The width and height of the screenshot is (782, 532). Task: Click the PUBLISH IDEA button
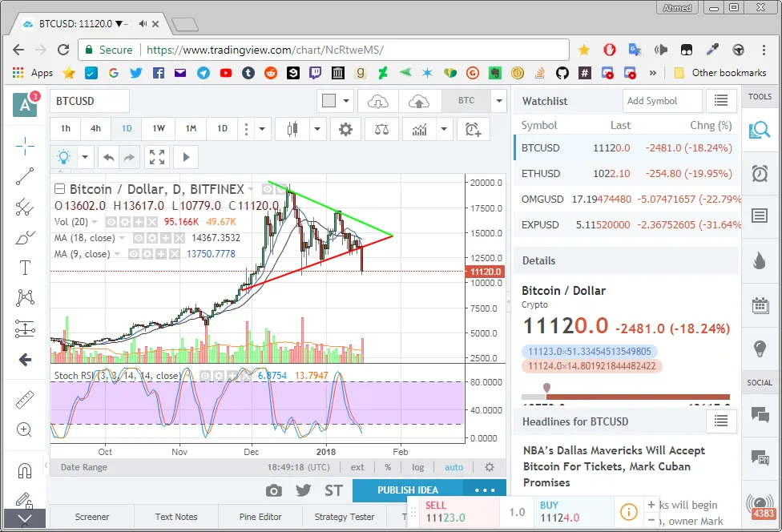click(408, 490)
